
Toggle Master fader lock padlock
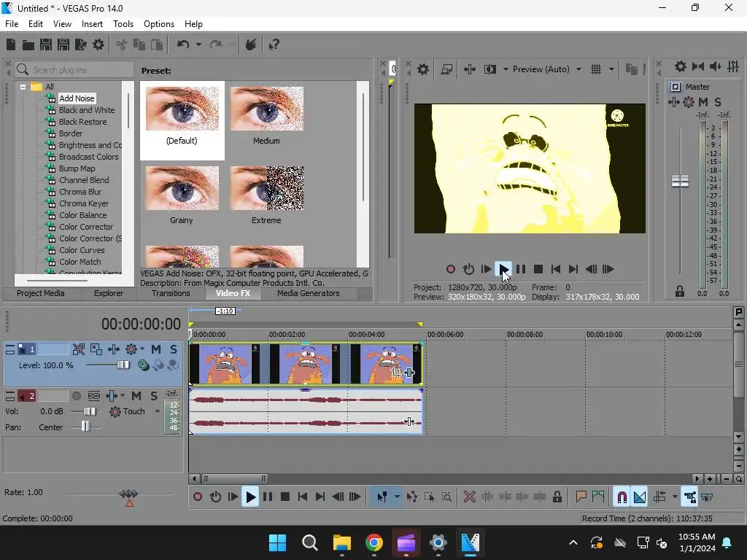[680, 292]
